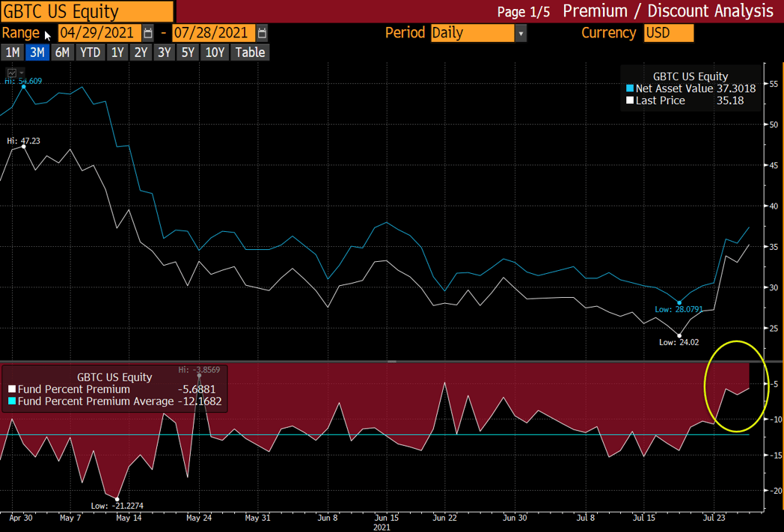Click the May 24 date axis label

(x=200, y=518)
